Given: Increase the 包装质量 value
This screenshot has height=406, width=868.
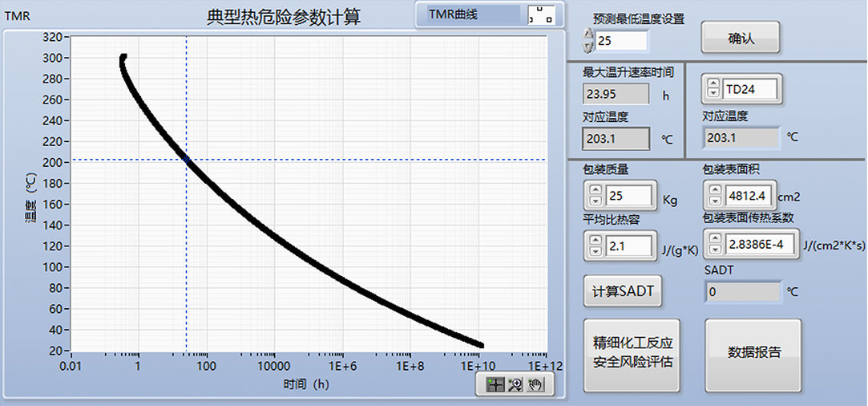Looking at the screenshot, I should 595,190.
